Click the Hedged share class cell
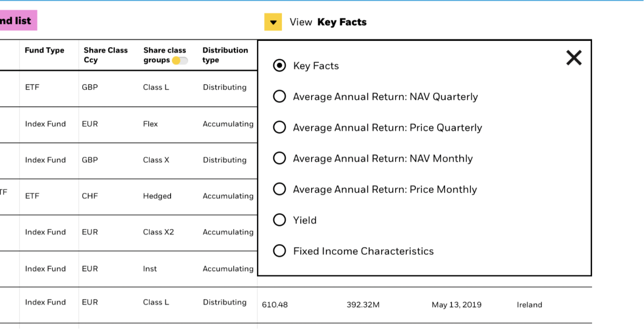Screen dimensions: 644x332 click(x=157, y=196)
